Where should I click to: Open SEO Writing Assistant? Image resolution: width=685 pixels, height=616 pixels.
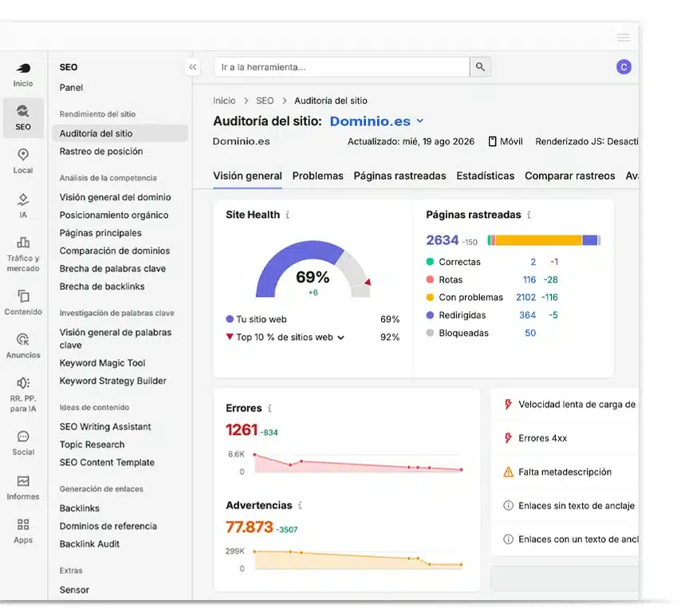105,427
